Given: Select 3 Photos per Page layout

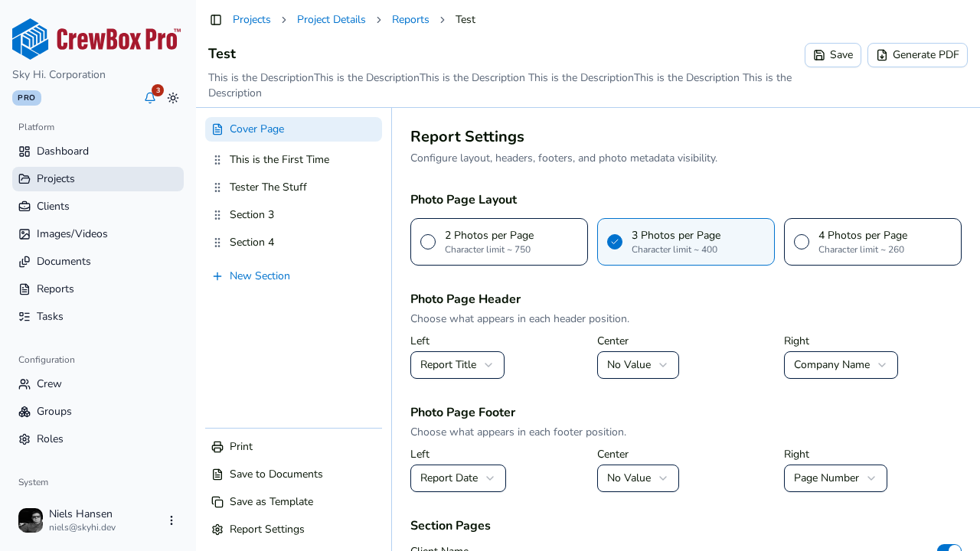Looking at the screenshot, I should point(686,242).
